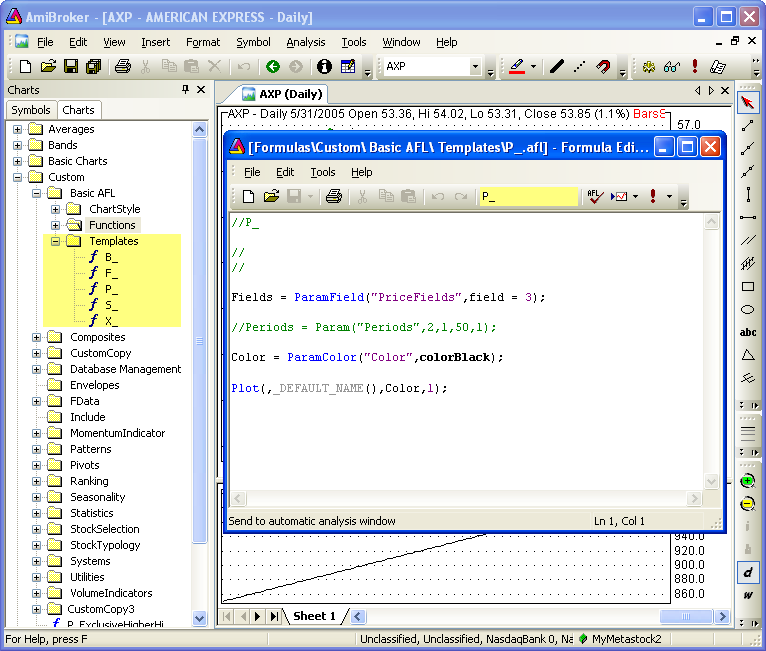Open the P_ formula in Templates

(x=110, y=289)
